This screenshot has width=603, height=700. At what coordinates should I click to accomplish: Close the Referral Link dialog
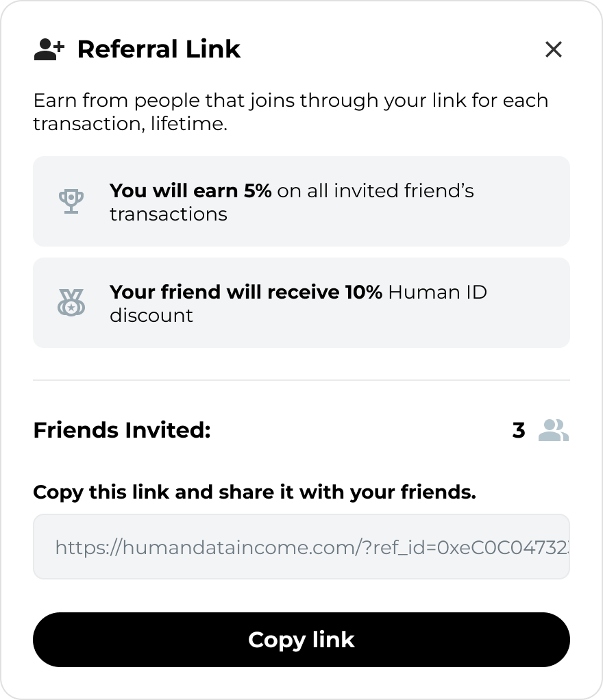pos(553,49)
